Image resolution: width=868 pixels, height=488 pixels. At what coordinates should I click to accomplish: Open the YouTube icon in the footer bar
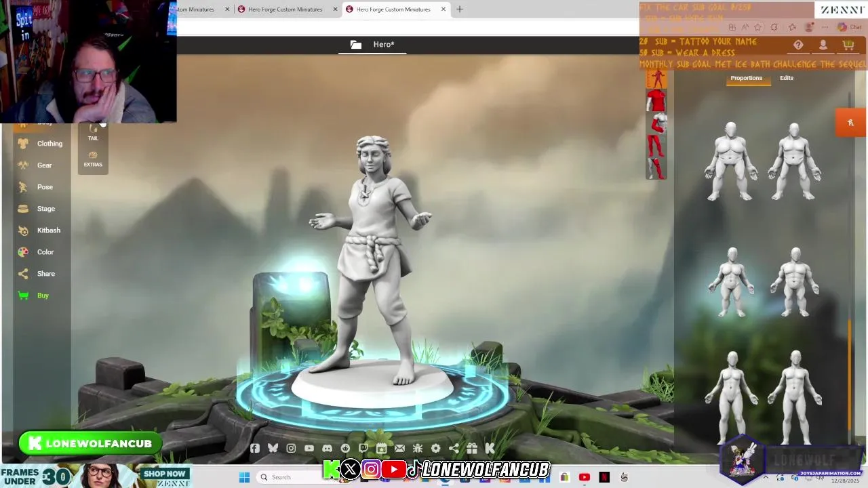coord(309,448)
